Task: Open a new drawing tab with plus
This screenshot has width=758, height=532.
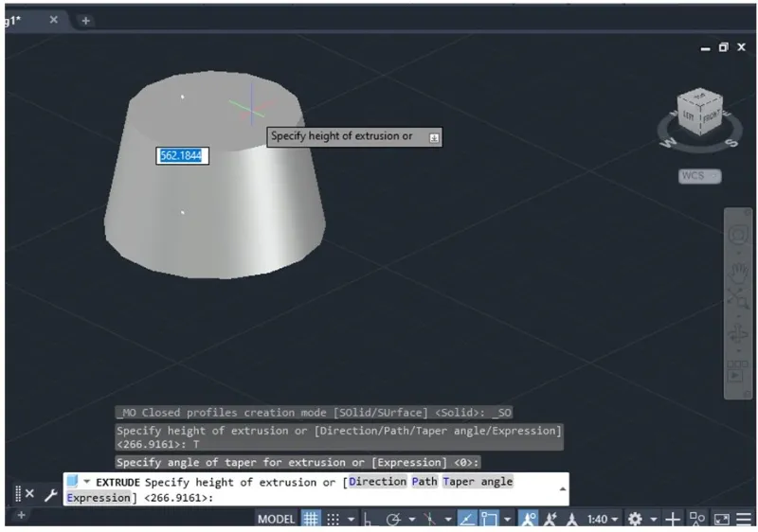Action: tap(84, 20)
